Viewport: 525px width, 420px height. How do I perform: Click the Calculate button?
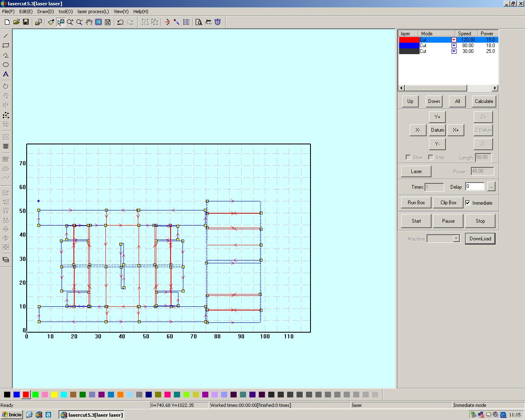point(484,101)
